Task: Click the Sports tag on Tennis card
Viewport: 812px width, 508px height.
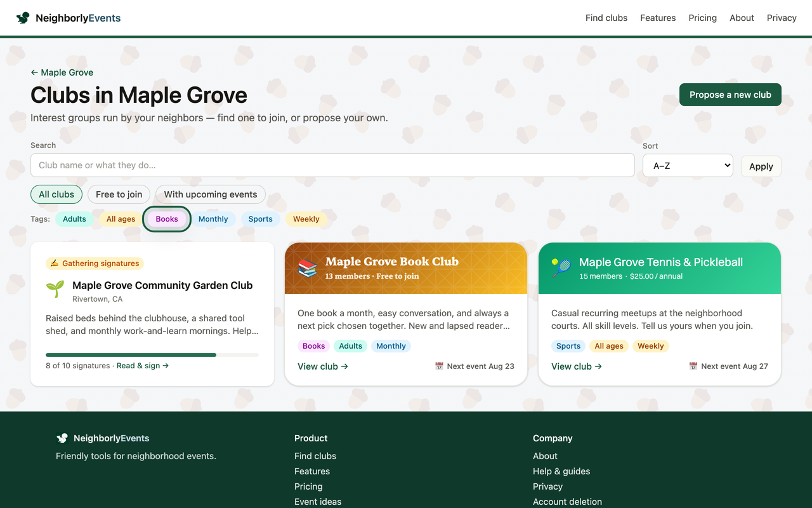Action: click(x=568, y=346)
